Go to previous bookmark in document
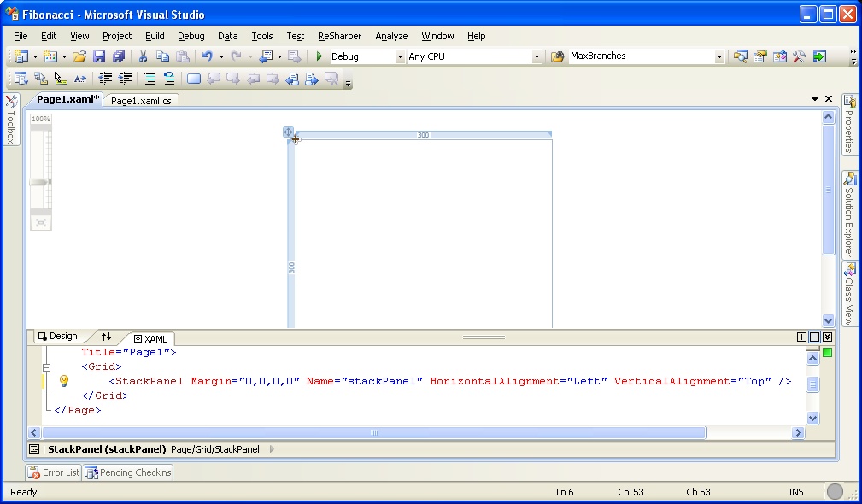This screenshot has height=504, width=862. (214, 79)
